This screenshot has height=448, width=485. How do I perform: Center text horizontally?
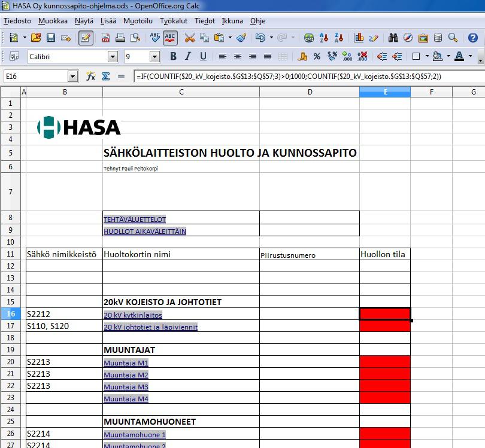point(238,57)
